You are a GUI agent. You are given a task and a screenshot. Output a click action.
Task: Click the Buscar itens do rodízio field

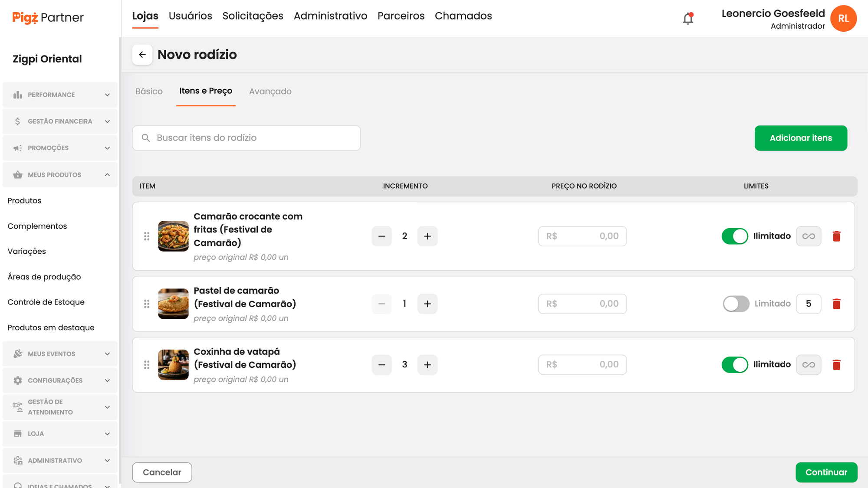coord(247,138)
